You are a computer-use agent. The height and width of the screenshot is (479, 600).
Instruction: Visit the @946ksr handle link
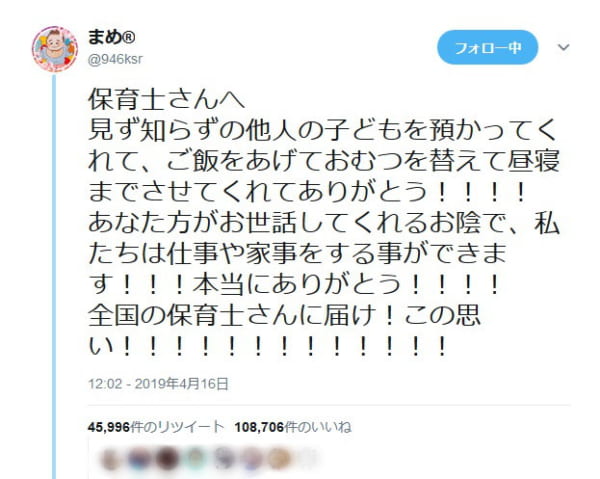(115, 60)
